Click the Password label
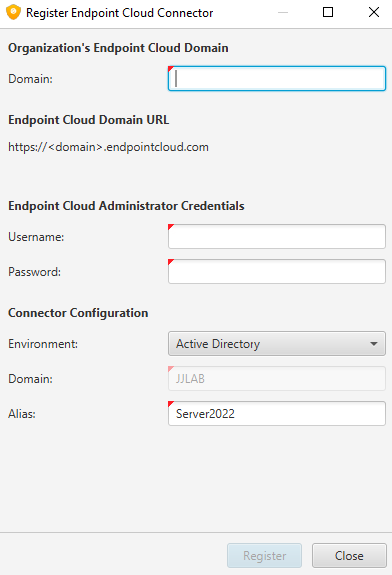392x575 pixels. click(x=34, y=272)
